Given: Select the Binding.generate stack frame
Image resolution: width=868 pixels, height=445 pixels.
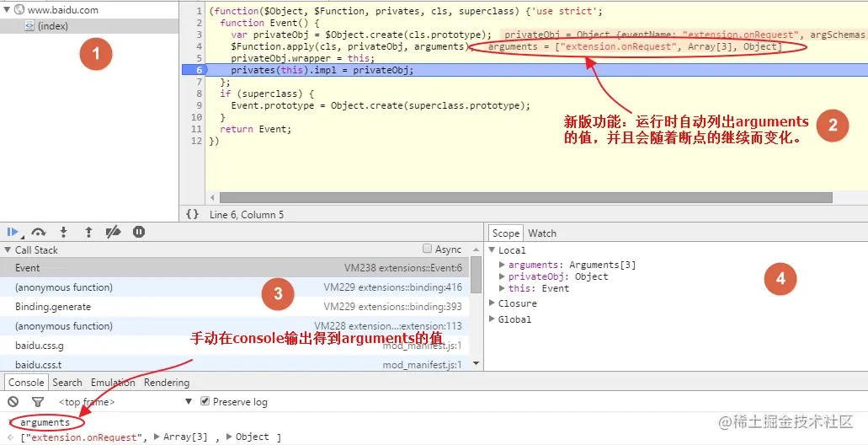Looking at the screenshot, I should [235, 307].
